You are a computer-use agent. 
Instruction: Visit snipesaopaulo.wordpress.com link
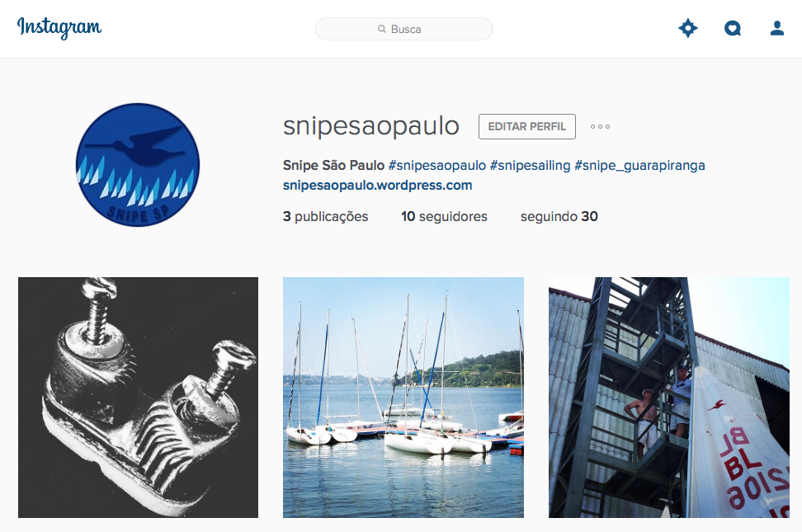(x=377, y=186)
